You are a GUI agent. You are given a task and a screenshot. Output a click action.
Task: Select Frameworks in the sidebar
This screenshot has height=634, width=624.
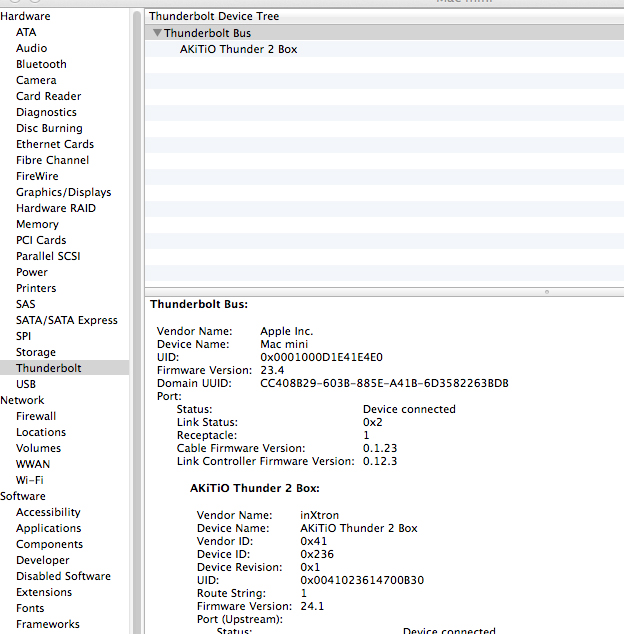[x=48, y=624]
